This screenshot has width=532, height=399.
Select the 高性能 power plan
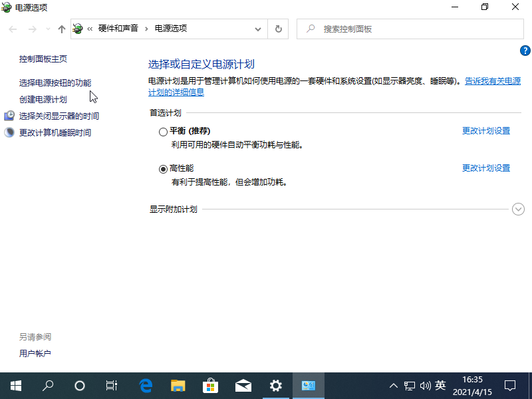pyautogui.click(x=163, y=168)
